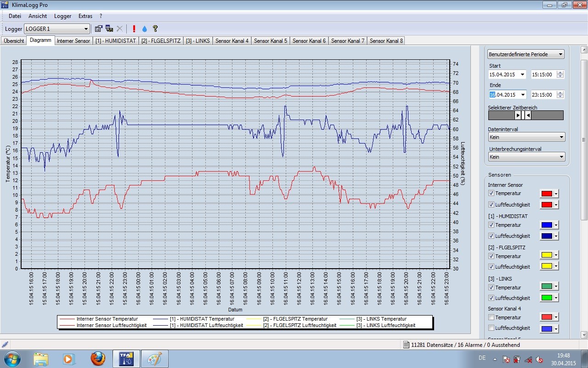
Task: Open the Windows Start button
Action: coord(12,359)
